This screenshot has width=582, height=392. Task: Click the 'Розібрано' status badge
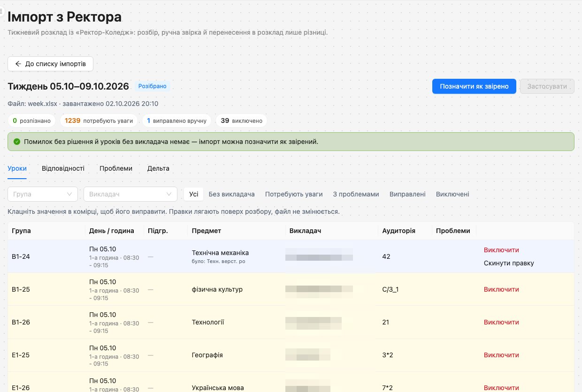(152, 86)
